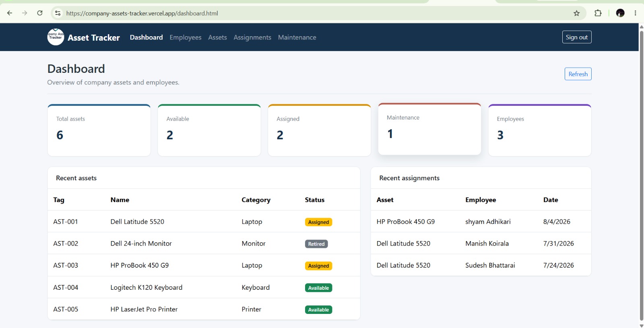Click the AST-001 tag cell
The image size is (644, 328).
[x=66, y=222]
